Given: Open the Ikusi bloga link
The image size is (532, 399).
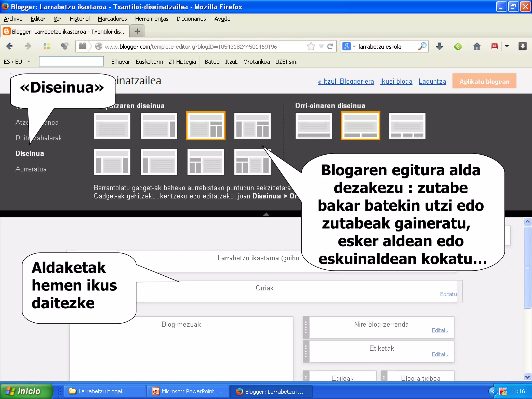Looking at the screenshot, I should point(396,81).
